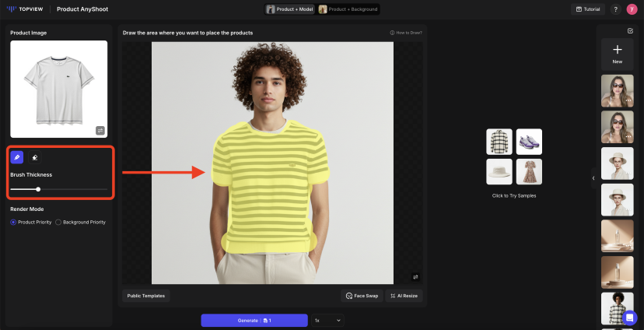Select Background Priority render mode

point(58,222)
